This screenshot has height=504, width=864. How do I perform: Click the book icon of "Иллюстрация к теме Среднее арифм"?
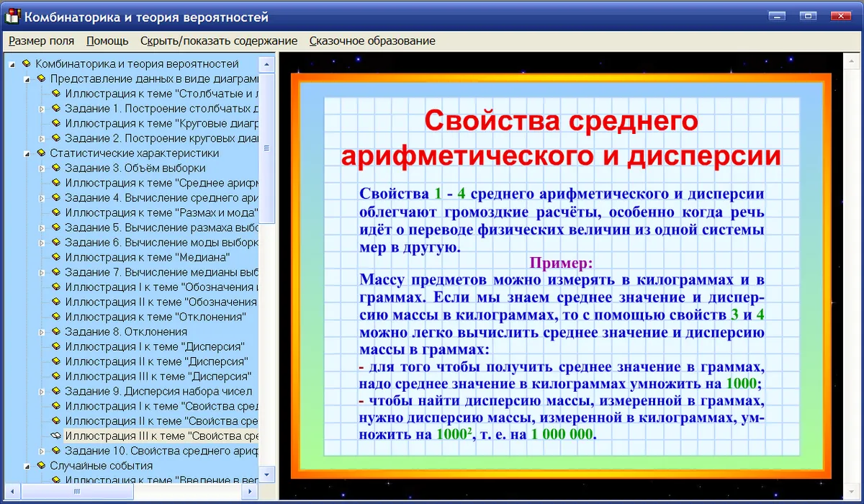pyautogui.click(x=56, y=183)
